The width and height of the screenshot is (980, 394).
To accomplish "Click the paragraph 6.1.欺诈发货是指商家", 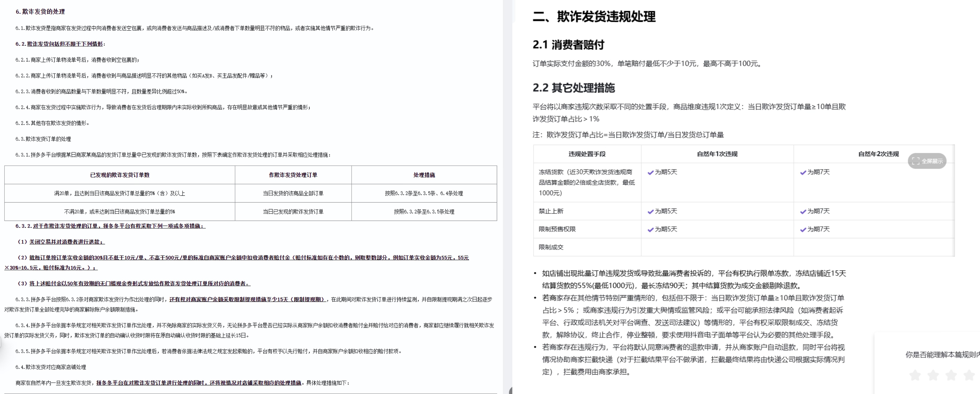I will [195, 28].
